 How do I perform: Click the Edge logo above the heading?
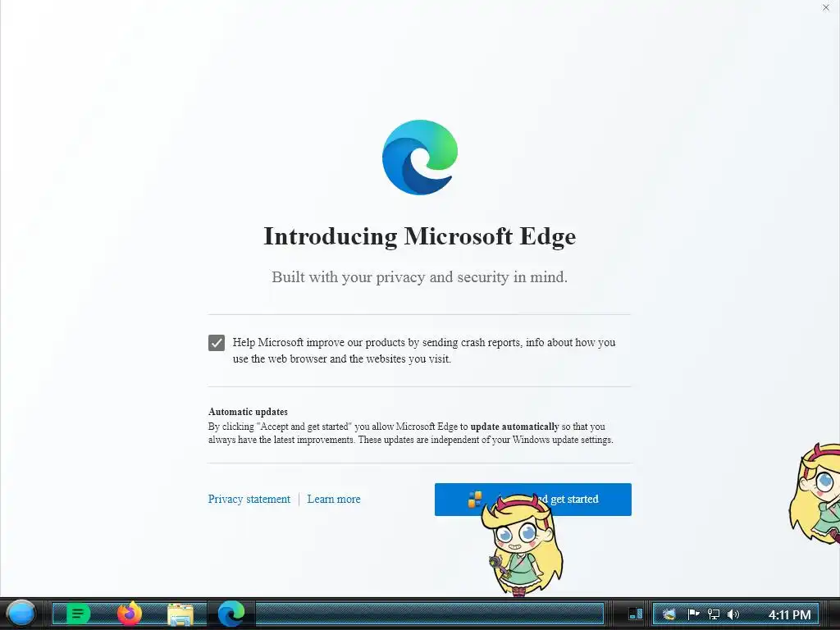pos(420,157)
